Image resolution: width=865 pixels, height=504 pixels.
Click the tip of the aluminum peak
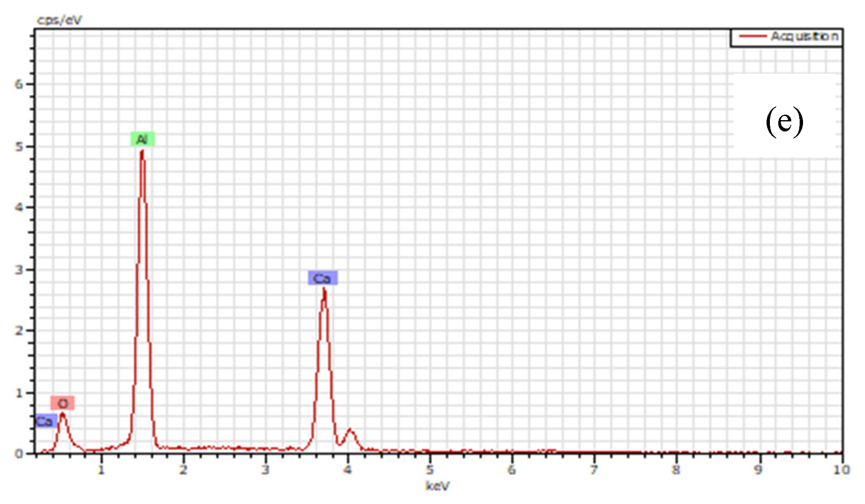tap(142, 152)
